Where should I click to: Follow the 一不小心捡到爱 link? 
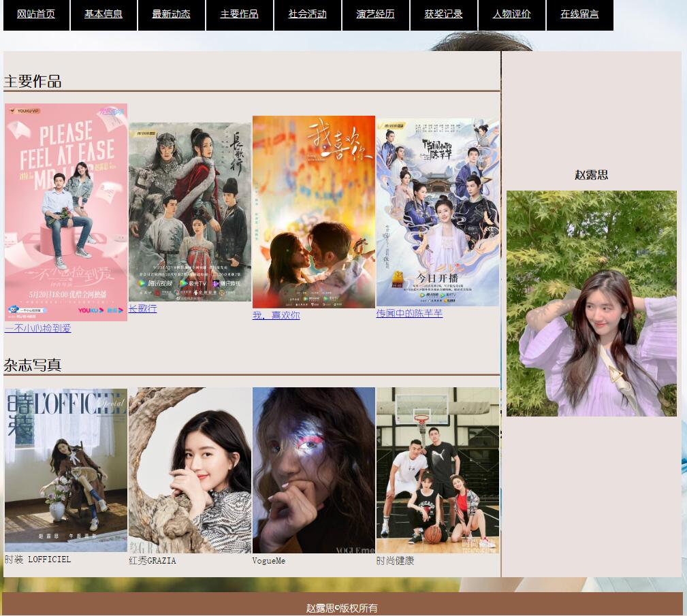38,327
